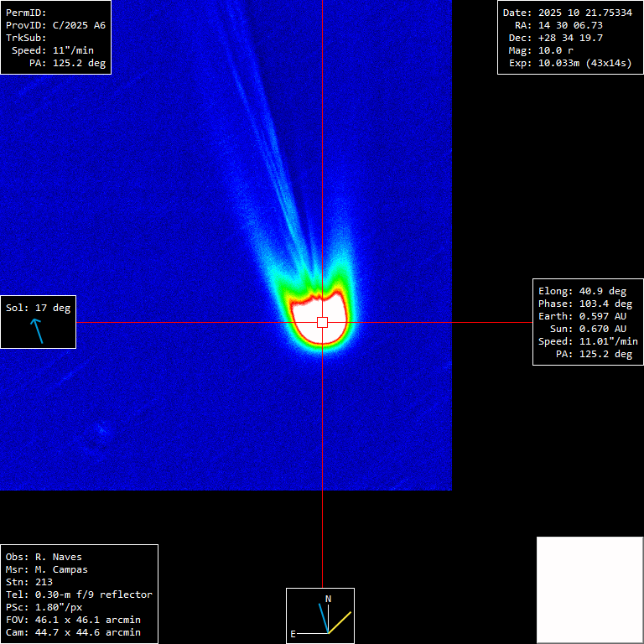This screenshot has height=644, width=644.
Task: Click the blue line in the compass box
Action: (x=322, y=618)
